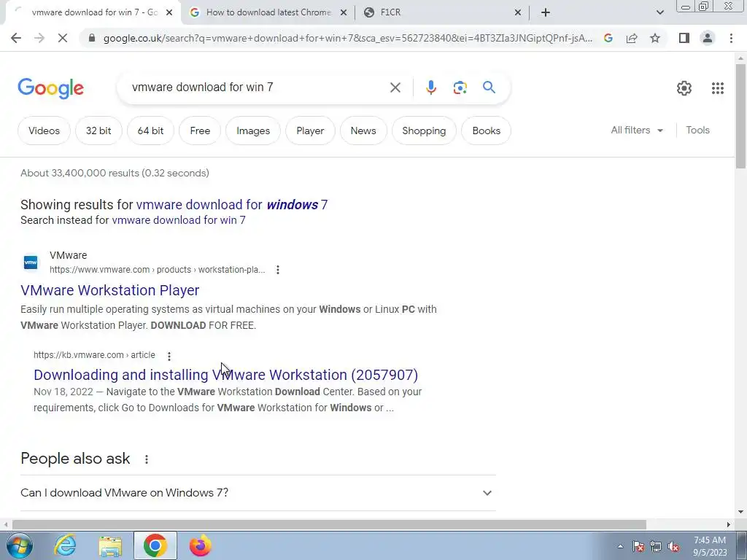Open the Windows Start menu
Viewport: 747px width, 560px height.
(x=19, y=545)
